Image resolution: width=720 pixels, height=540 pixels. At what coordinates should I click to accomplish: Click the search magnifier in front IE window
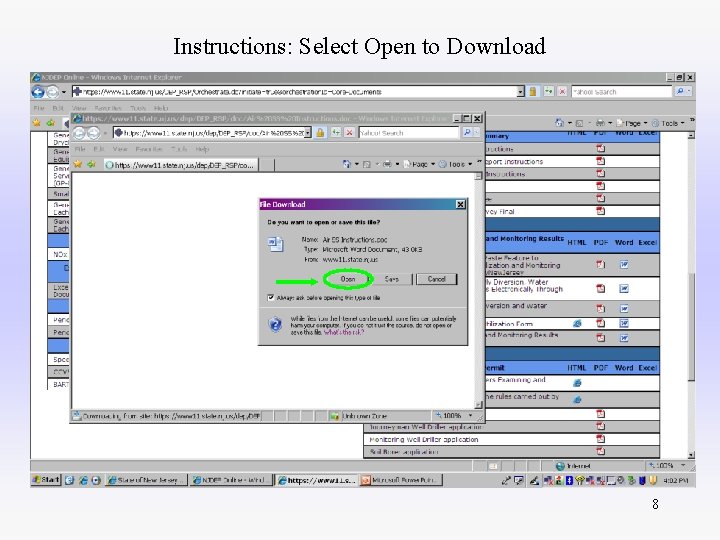467,132
